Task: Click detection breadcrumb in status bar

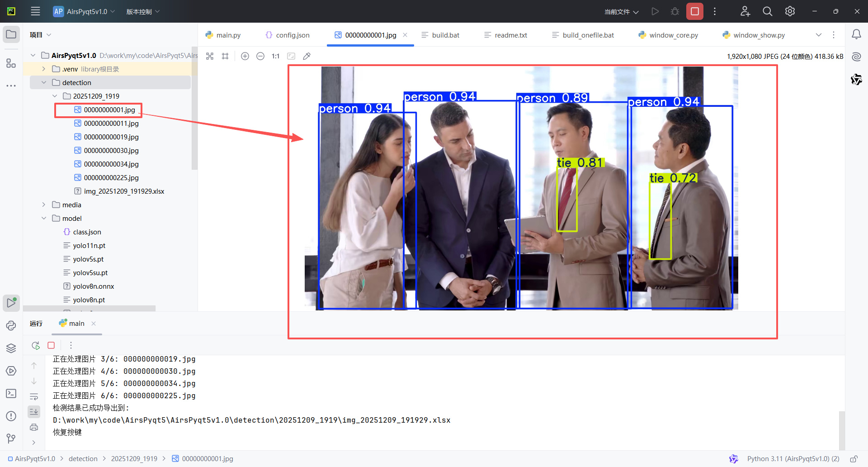Action: (83, 458)
